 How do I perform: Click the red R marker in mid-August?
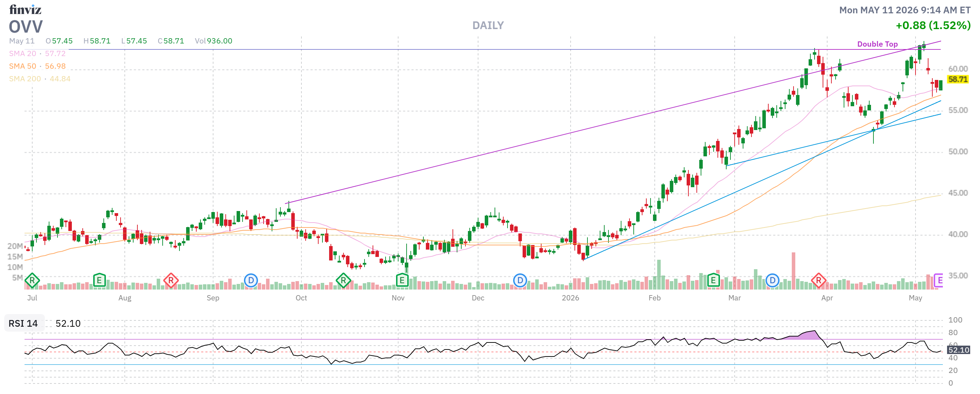171,281
